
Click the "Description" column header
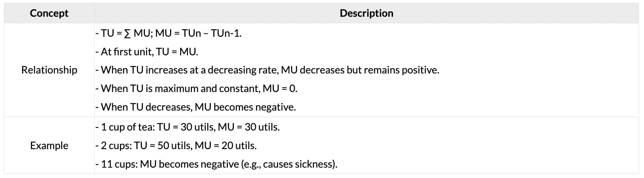click(x=366, y=13)
